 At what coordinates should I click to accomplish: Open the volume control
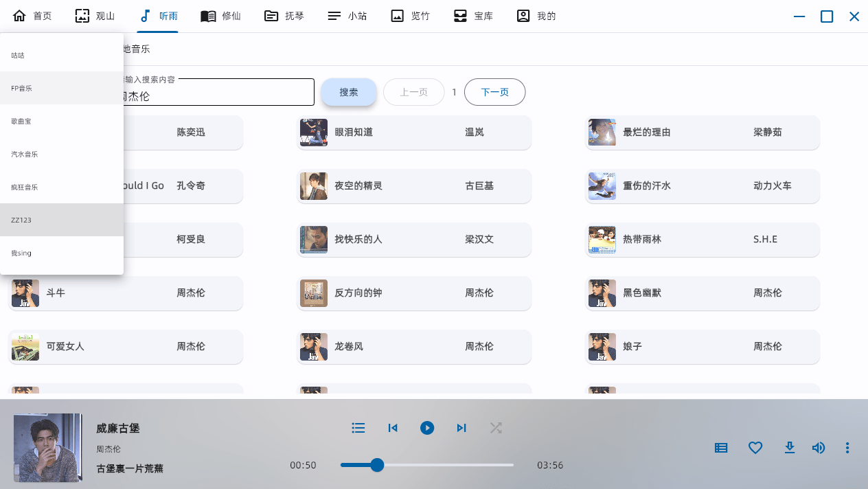(x=819, y=447)
